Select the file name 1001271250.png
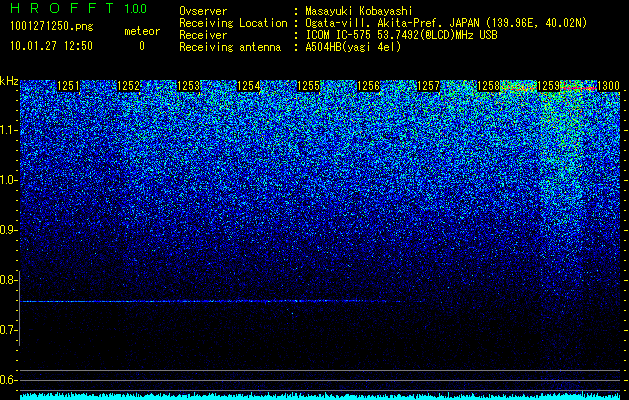The image size is (629, 400). click(52, 27)
